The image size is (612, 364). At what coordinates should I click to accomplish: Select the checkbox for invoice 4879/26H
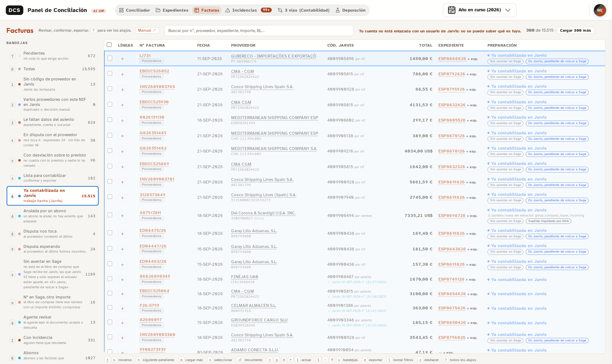coord(110,215)
